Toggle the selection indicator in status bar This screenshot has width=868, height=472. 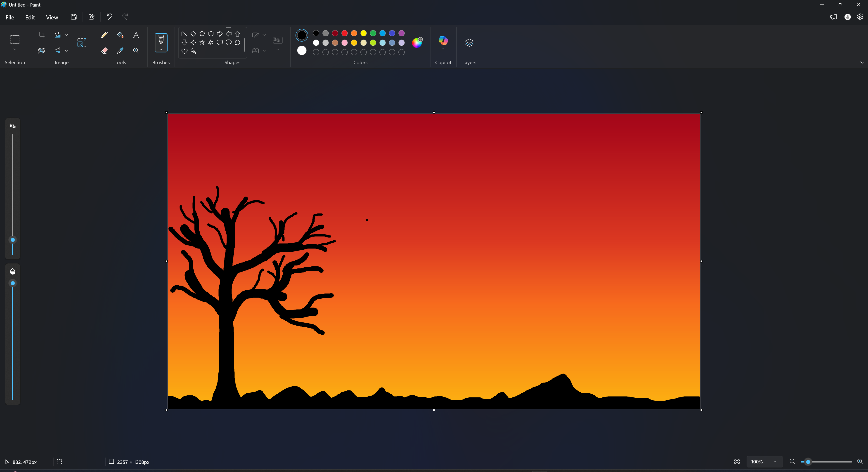[x=59, y=462]
